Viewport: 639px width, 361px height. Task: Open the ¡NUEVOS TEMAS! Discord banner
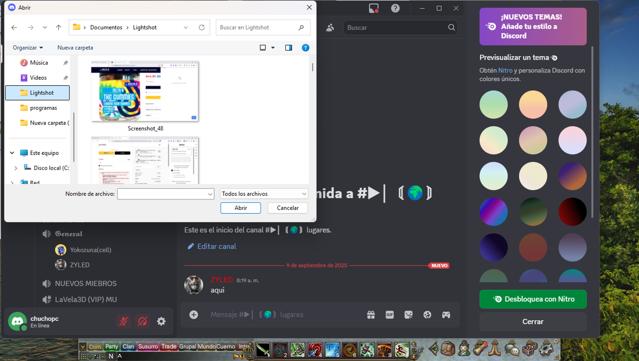[x=533, y=26]
